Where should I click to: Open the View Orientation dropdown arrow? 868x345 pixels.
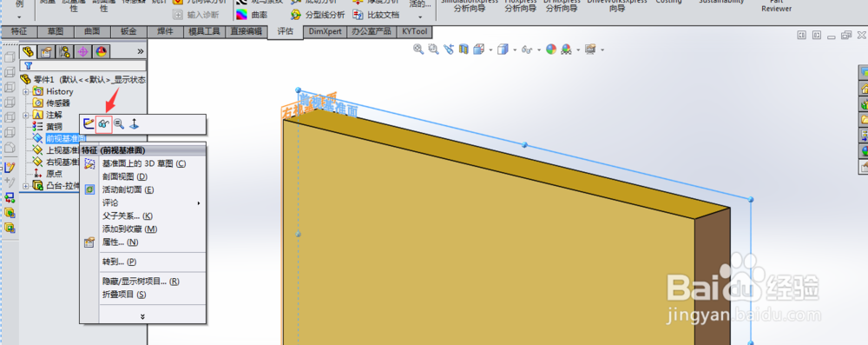tap(491, 50)
